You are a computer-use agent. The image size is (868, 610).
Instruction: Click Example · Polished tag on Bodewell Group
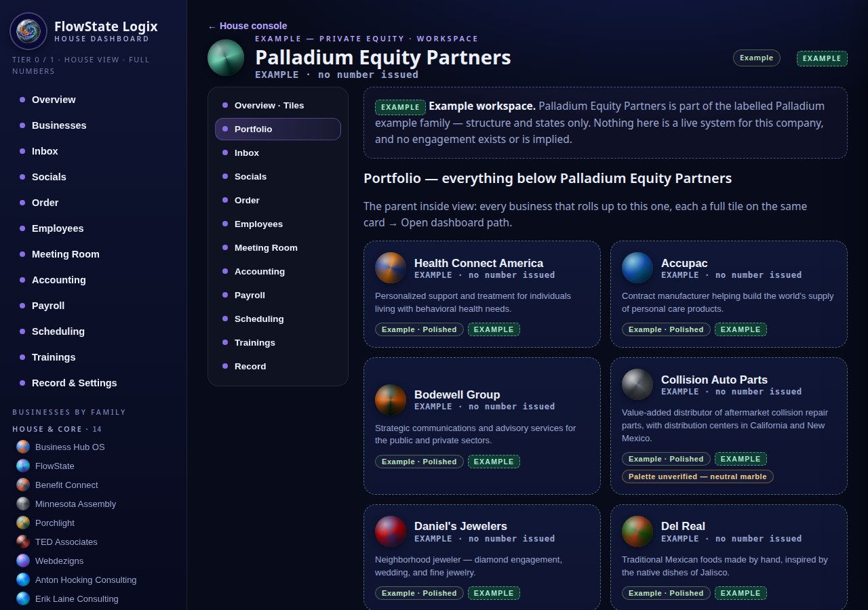click(419, 462)
